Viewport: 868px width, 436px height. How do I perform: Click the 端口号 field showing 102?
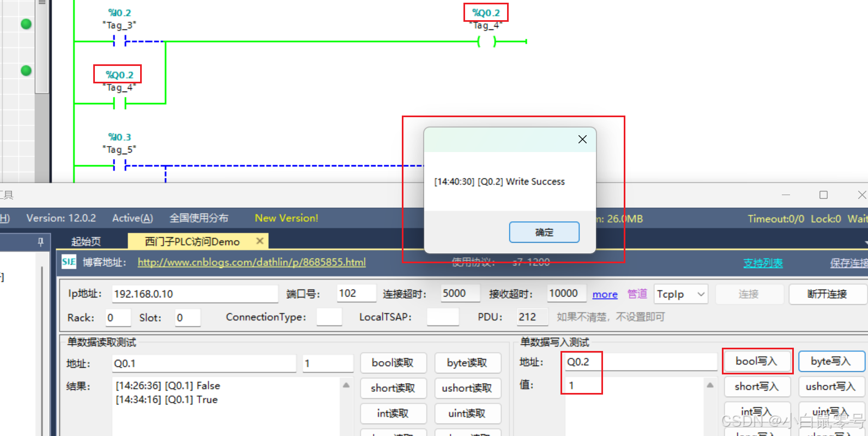(356, 293)
